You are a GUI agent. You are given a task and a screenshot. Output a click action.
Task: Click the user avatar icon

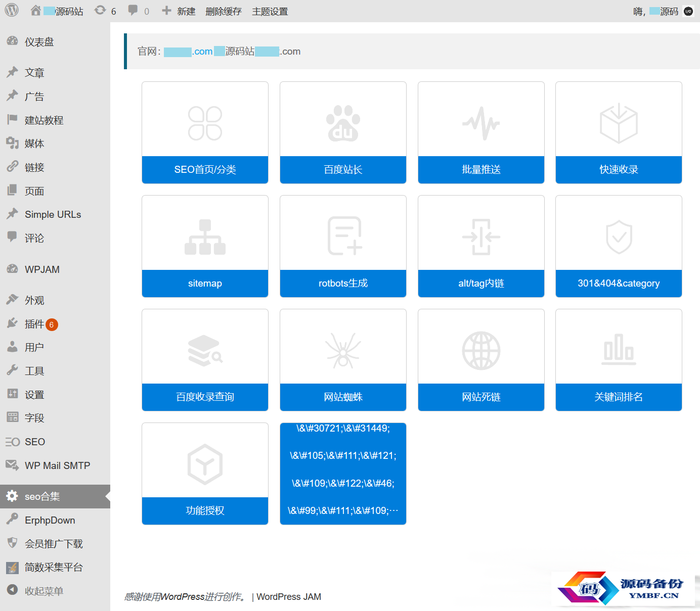688,11
